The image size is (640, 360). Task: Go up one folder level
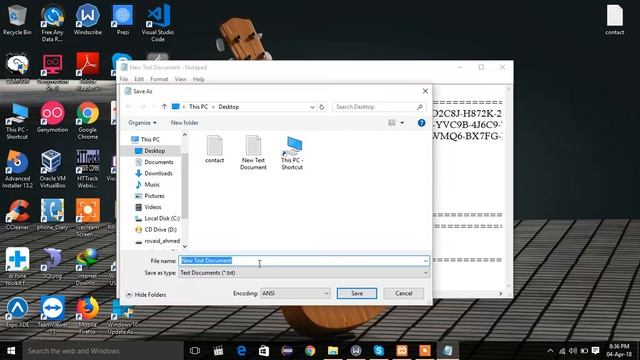coord(164,107)
